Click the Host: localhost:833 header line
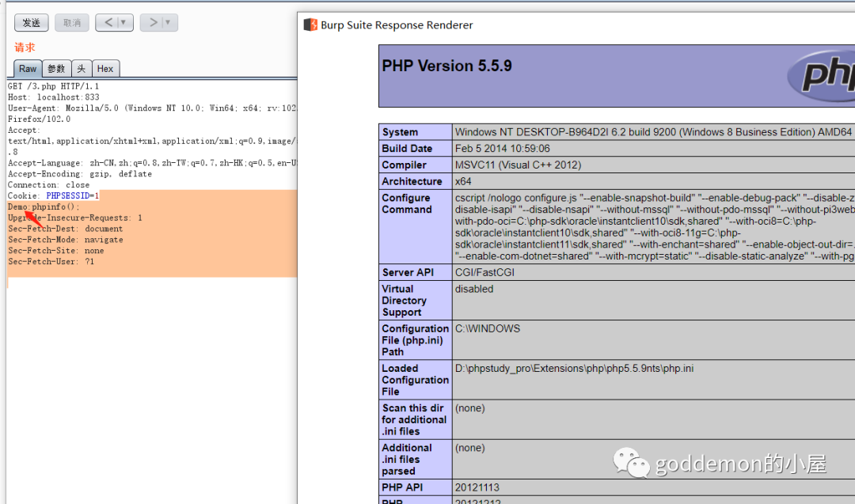Screen dimensions: 855x504 (x=54, y=97)
